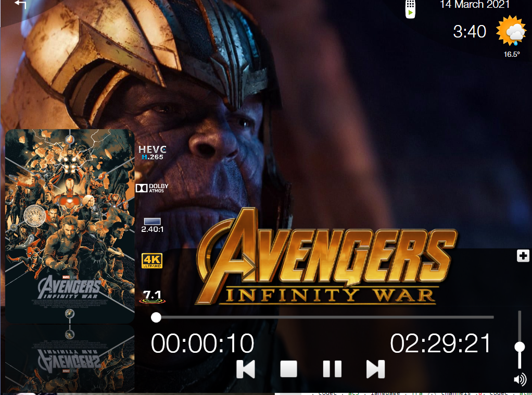Click the volume slider handle
The width and height of the screenshot is (532, 395).
[x=520, y=347]
